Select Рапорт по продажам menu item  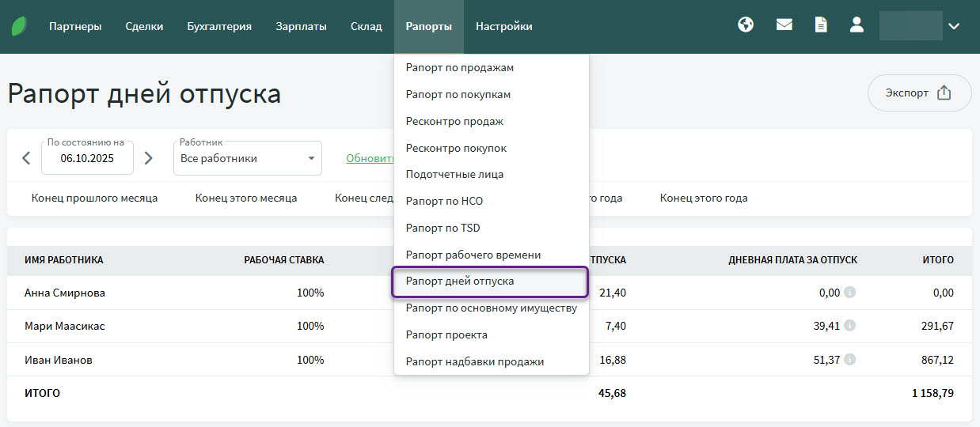point(459,68)
